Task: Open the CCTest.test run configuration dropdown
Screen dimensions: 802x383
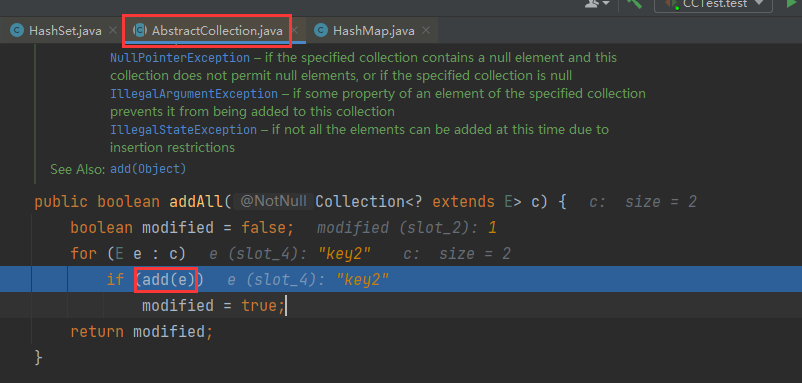Action: pos(713,4)
